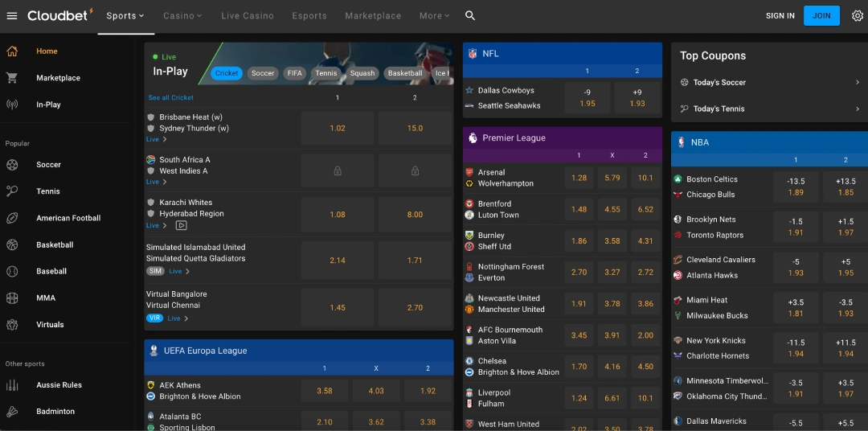868x431 pixels.
Task: Select the Tennis in-play filter chip
Action: [326, 73]
